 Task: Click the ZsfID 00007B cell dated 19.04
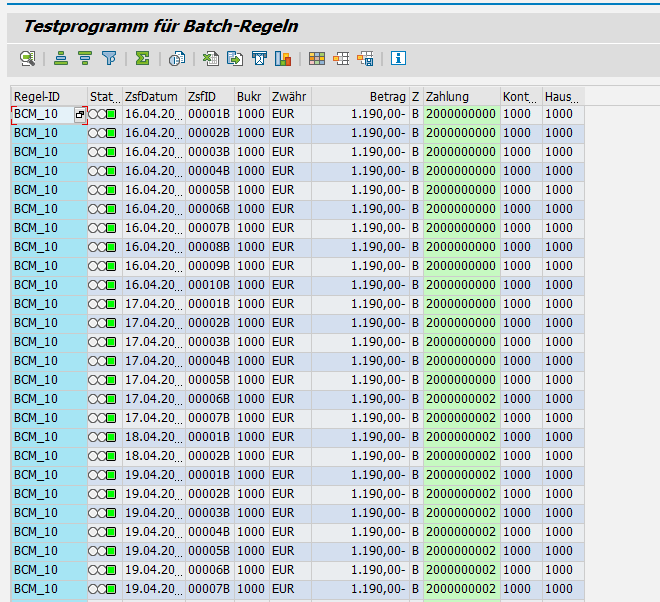pos(209,589)
